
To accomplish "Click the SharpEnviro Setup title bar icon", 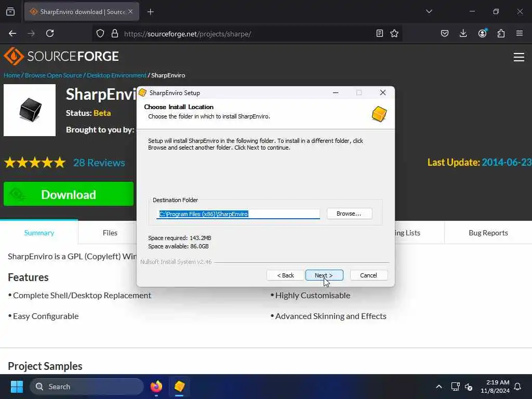I will pyautogui.click(x=143, y=92).
